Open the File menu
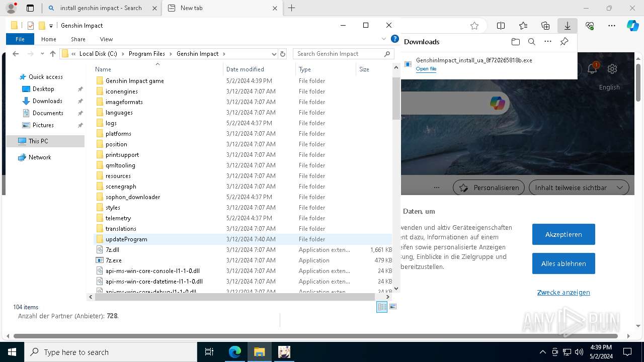The image size is (644, 362). (x=20, y=39)
